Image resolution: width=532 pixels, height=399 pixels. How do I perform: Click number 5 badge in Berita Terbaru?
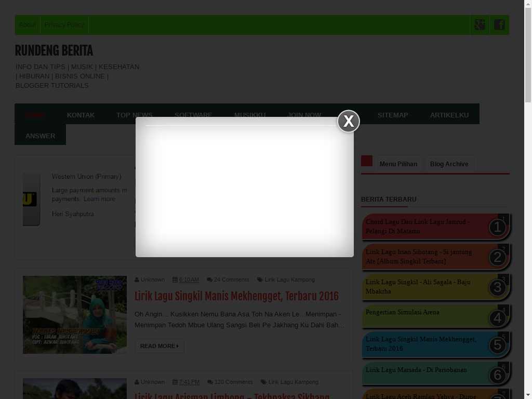(x=497, y=345)
